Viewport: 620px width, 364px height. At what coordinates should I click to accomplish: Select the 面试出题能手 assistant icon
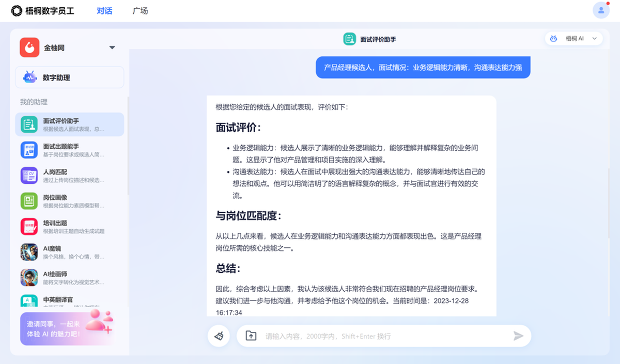coord(29,150)
